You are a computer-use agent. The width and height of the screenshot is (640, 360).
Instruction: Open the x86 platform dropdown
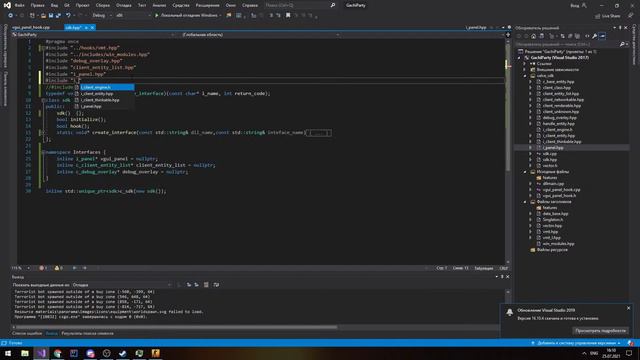pyautogui.click(x=132, y=16)
